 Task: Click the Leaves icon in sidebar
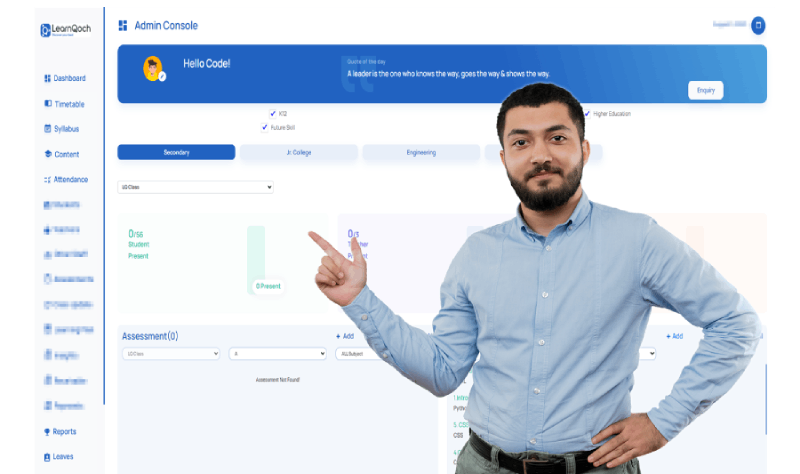47,457
